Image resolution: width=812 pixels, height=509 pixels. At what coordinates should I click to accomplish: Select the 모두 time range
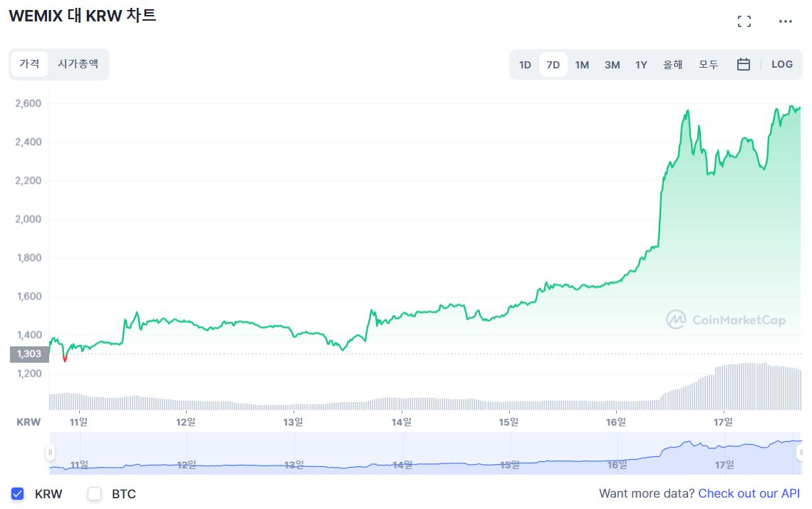point(708,65)
